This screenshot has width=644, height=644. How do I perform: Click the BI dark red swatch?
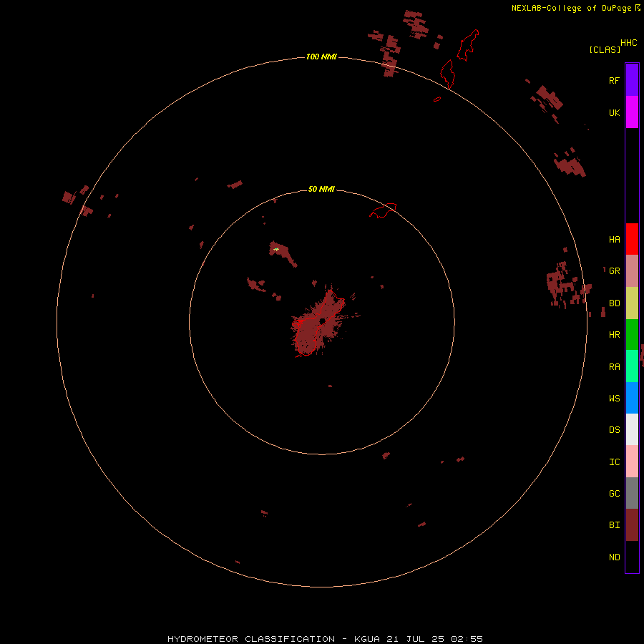click(x=632, y=525)
